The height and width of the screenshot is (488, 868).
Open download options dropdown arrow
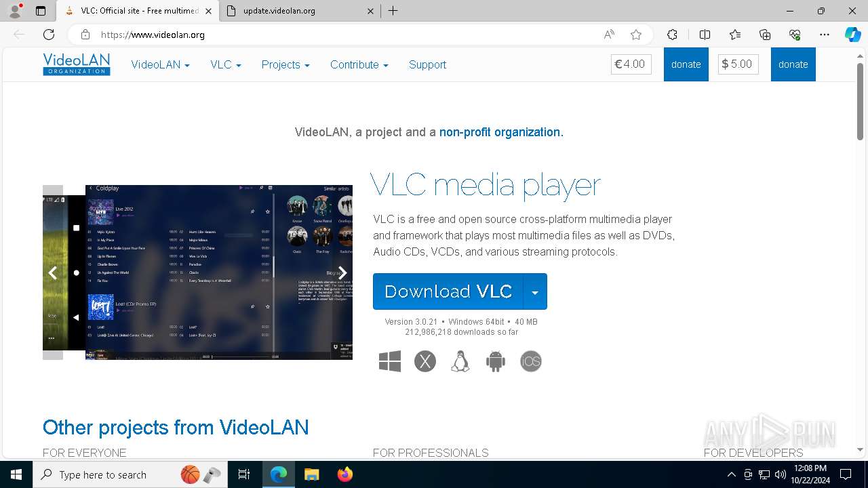[x=535, y=291]
